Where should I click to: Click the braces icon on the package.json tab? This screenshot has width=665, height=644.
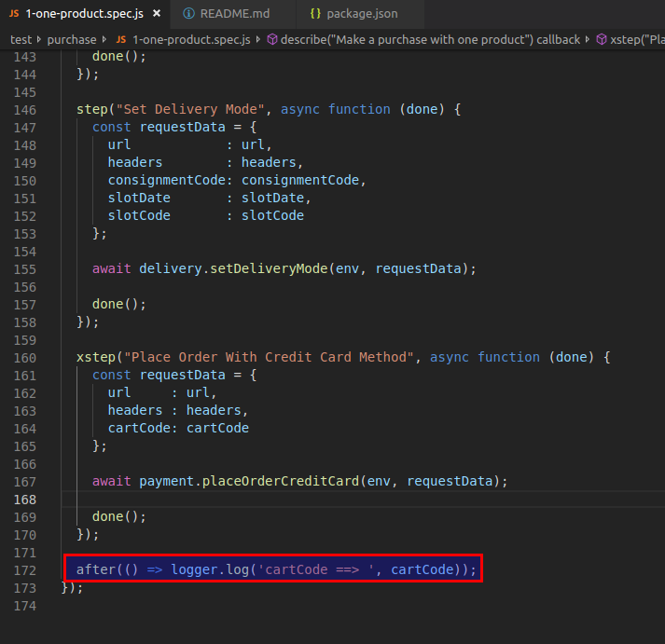[315, 14]
